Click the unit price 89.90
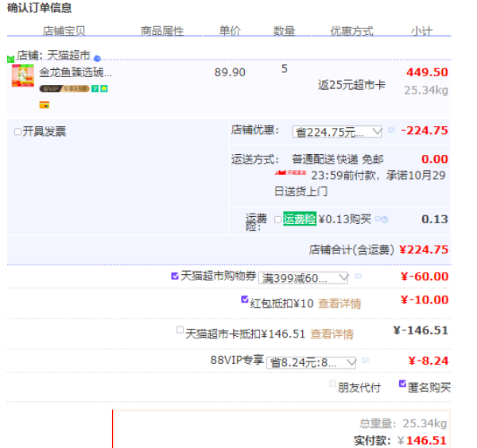This screenshot has height=448, width=477. pyautogui.click(x=230, y=72)
